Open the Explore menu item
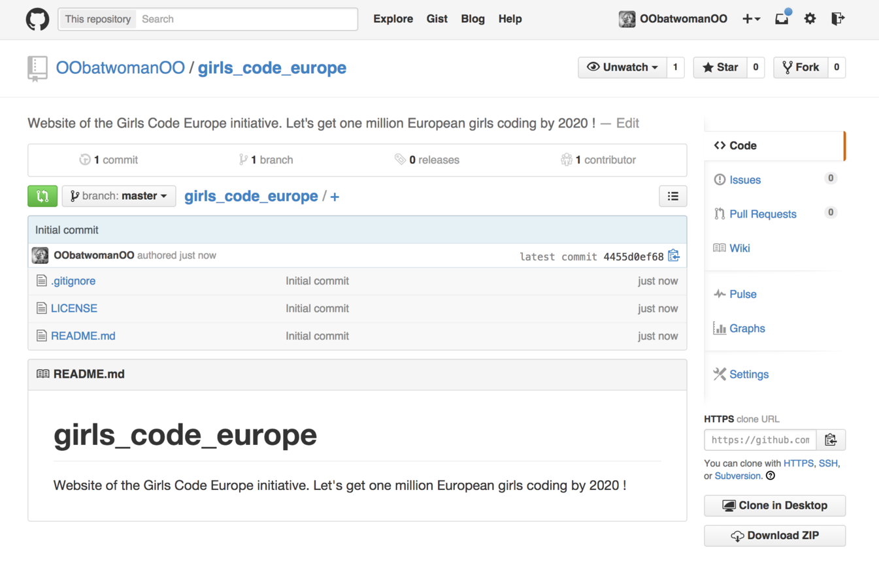Screen dimensions: 879x588 click(x=393, y=19)
